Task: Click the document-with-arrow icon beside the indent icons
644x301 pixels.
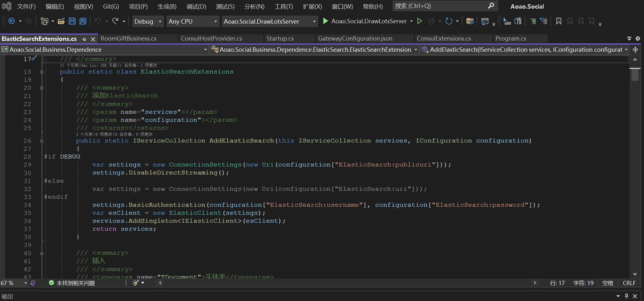Action: point(518,21)
